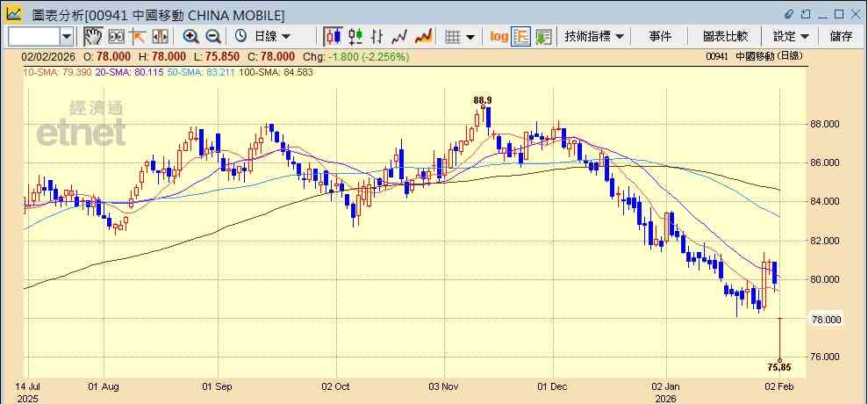Zoom in on the chart
The height and width of the screenshot is (404, 868).
191,37
